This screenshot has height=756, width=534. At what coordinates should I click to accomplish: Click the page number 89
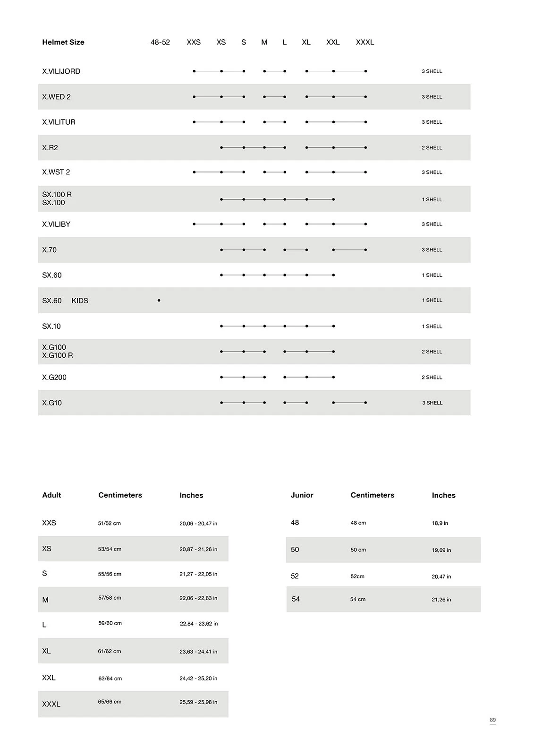[492, 720]
